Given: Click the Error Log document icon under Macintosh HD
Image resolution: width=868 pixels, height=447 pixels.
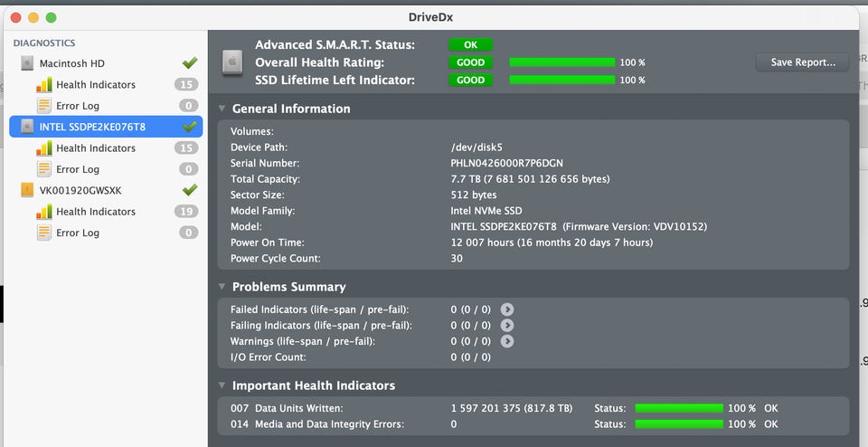Looking at the screenshot, I should click(44, 105).
